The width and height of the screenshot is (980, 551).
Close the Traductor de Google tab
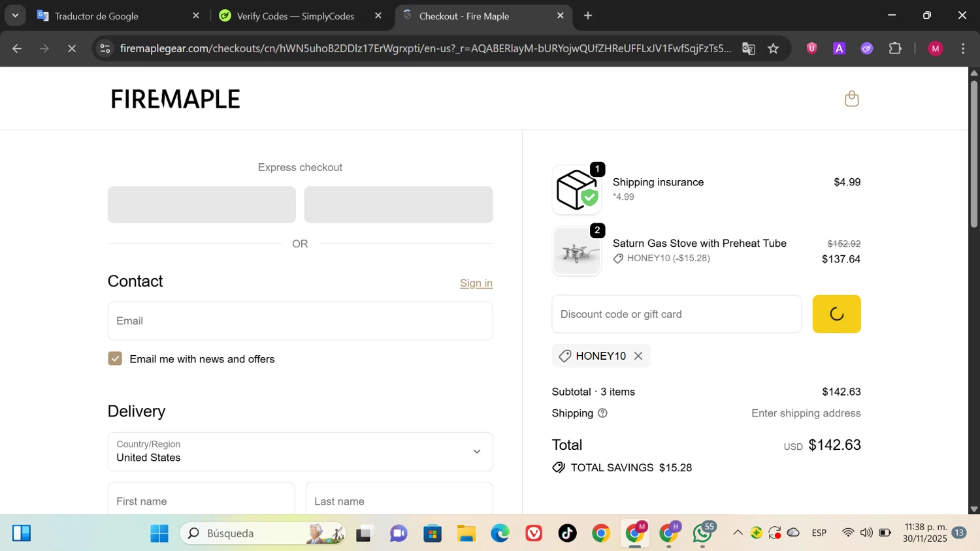[196, 16]
